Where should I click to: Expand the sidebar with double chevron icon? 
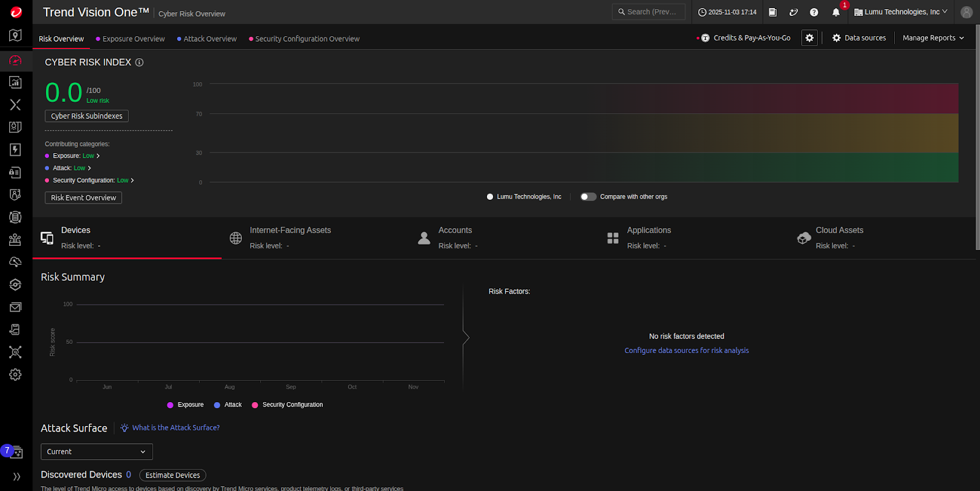17,476
